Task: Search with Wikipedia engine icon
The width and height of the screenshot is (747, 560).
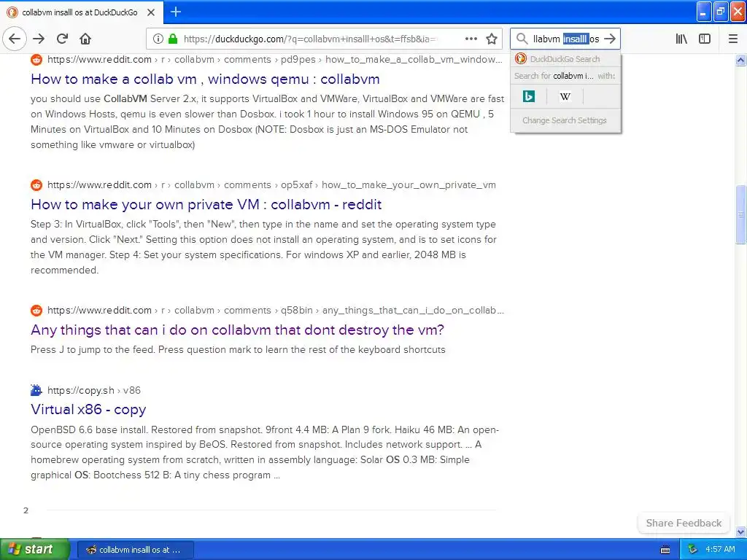Action: click(565, 97)
